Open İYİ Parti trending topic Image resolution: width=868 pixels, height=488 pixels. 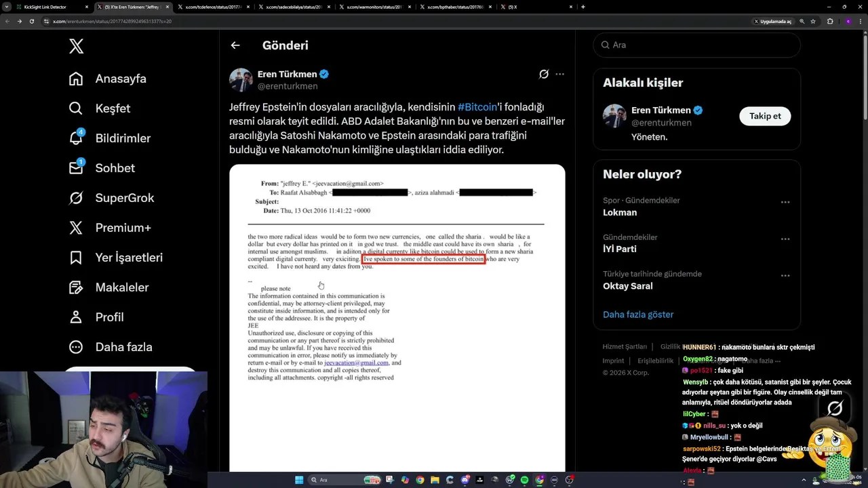click(x=619, y=249)
